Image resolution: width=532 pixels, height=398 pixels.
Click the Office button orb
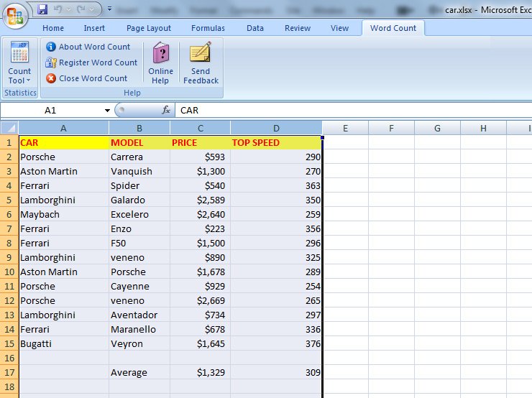[15, 15]
